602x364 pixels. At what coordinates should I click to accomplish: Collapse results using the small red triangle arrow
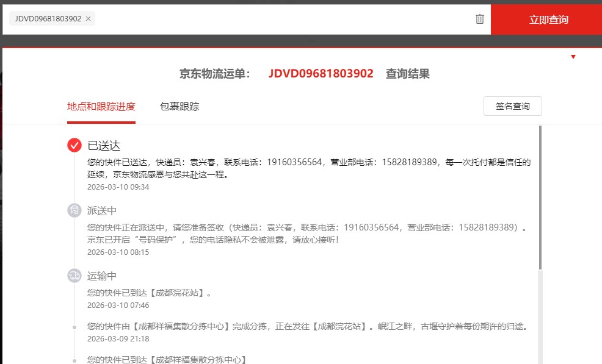tap(573, 57)
